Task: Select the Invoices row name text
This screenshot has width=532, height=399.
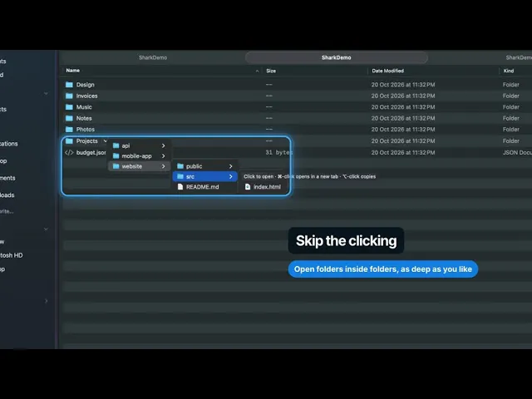Action: tap(86, 96)
